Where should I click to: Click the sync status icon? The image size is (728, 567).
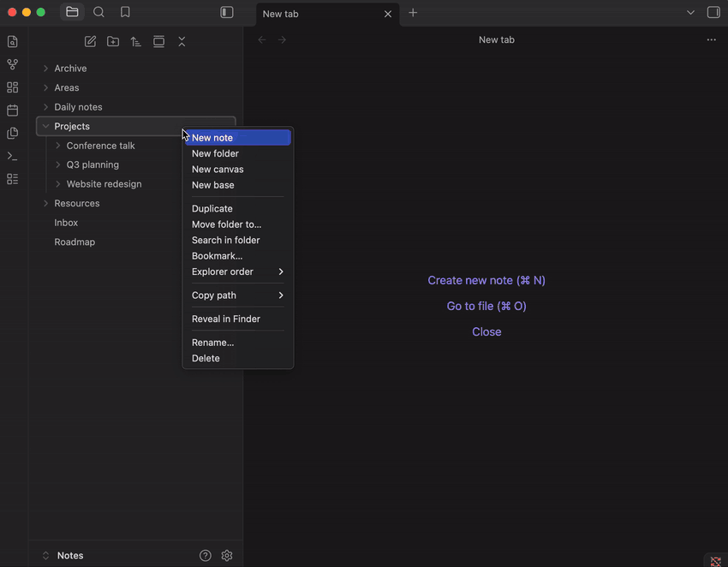(715, 561)
